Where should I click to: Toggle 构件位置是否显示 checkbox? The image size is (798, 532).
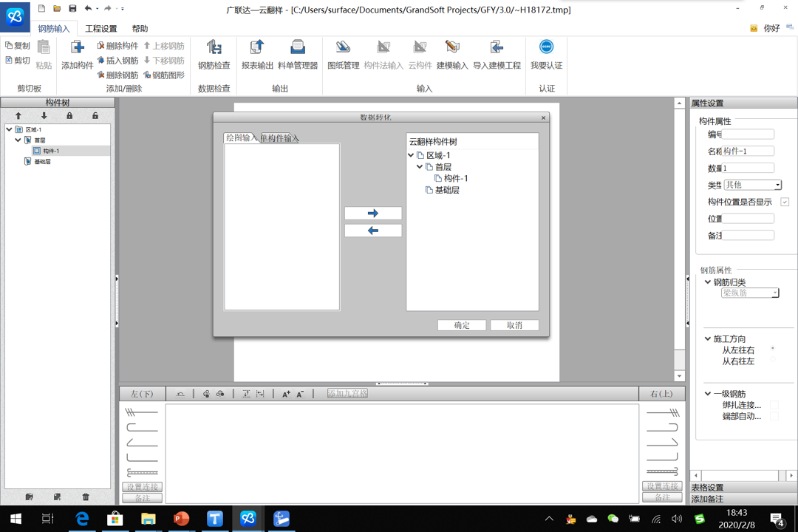(785, 202)
